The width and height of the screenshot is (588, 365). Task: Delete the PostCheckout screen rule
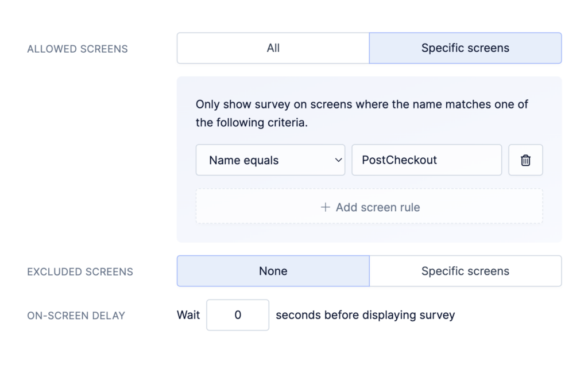pyautogui.click(x=525, y=160)
